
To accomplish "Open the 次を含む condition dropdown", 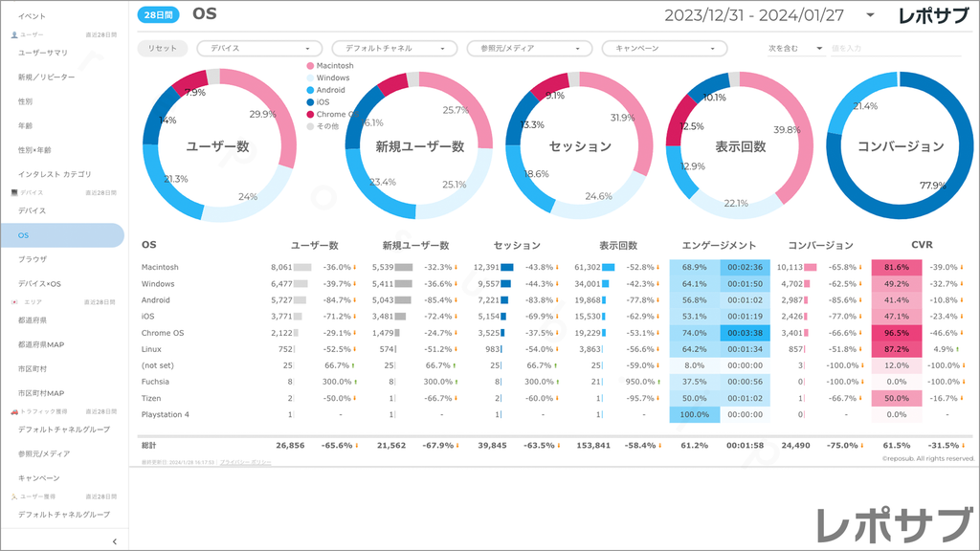I will click(795, 48).
